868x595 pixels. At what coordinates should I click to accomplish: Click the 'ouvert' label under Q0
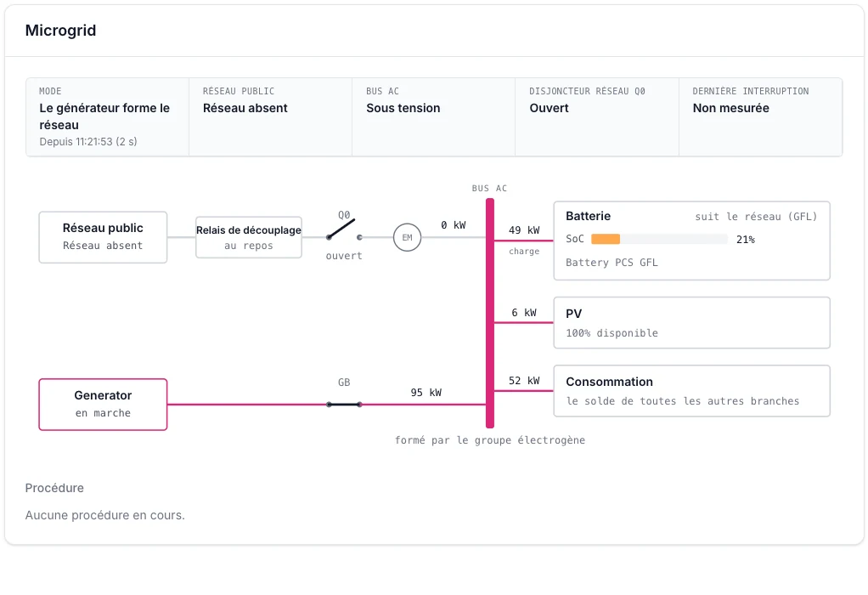(x=344, y=256)
